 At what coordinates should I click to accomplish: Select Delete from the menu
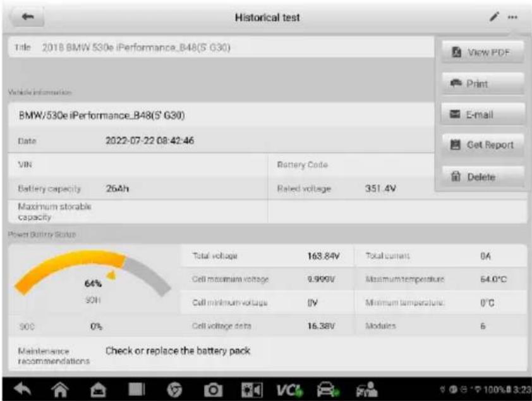pyautogui.click(x=483, y=176)
